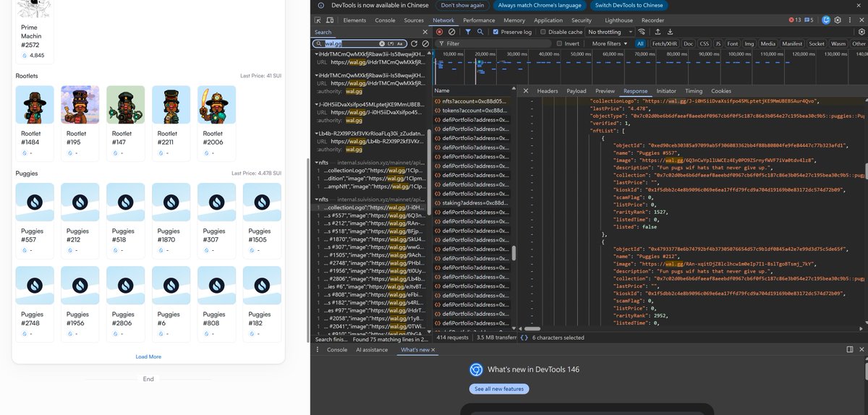Image resolution: width=868 pixels, height=415 pixels.
Task: Import HAR file with upload icon
Action: point(658,32)
